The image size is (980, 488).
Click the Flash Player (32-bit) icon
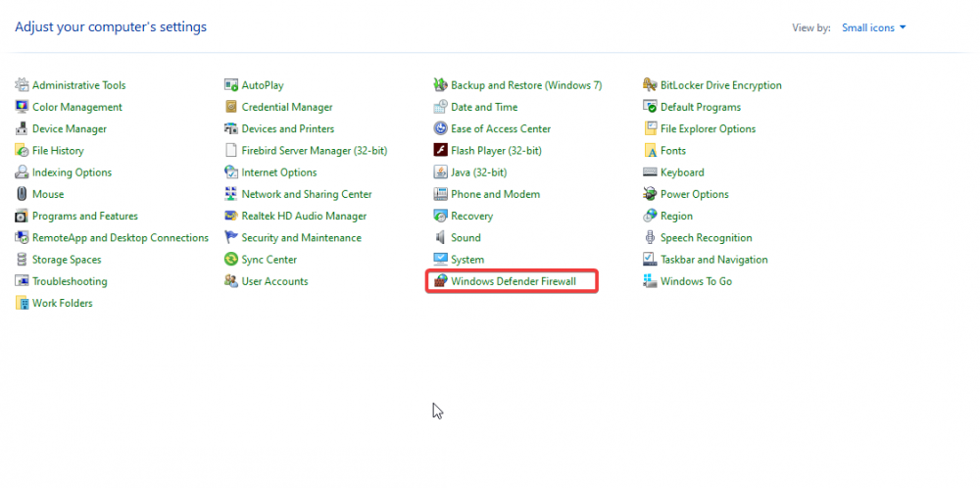point(441,151)
